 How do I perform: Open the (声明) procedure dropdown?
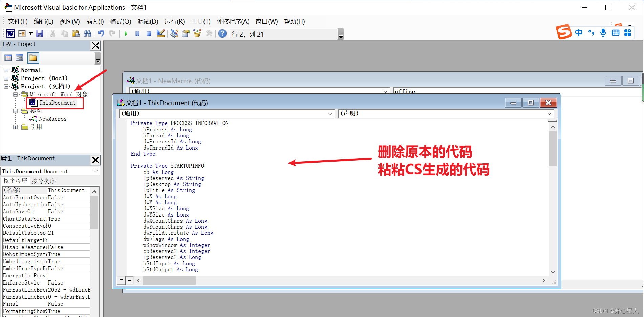click(x=549, y=114)
